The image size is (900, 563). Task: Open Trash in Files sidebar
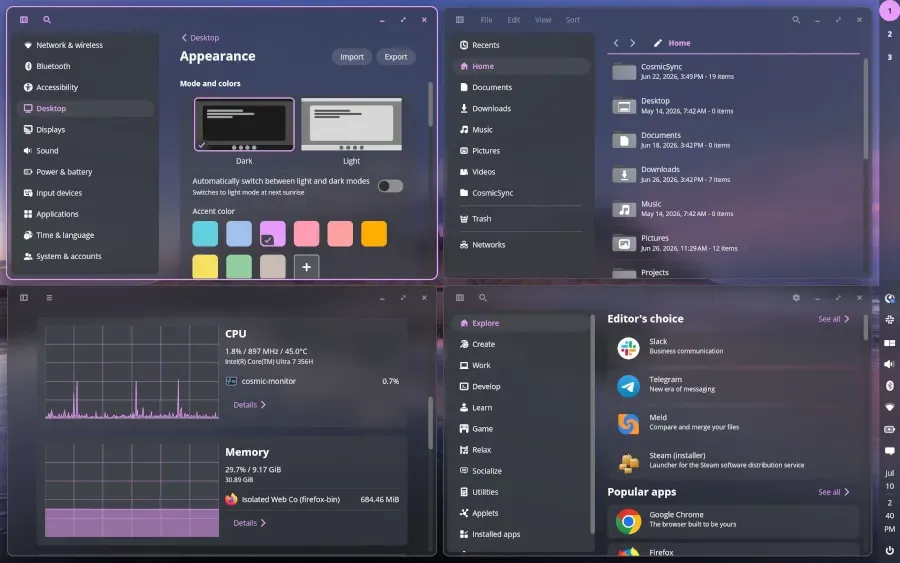[x=521, y=219]
